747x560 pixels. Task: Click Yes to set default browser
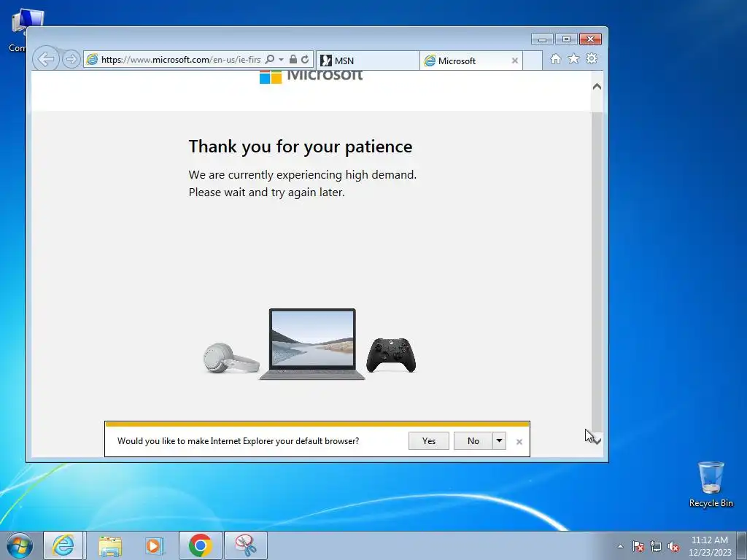point(429,441)
